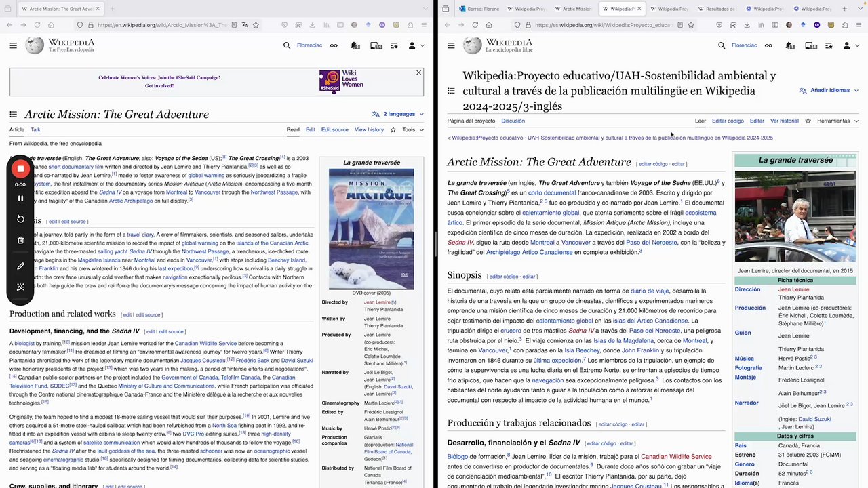Select the pen drawing tool in the recorder overlay
868x488 pixels.
point(20,266)
